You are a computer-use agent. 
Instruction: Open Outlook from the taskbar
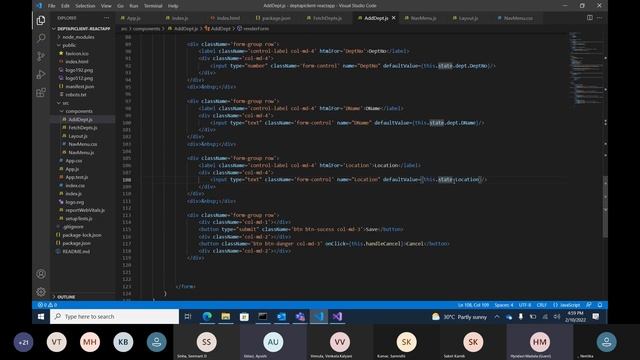[x=281, y=316]
